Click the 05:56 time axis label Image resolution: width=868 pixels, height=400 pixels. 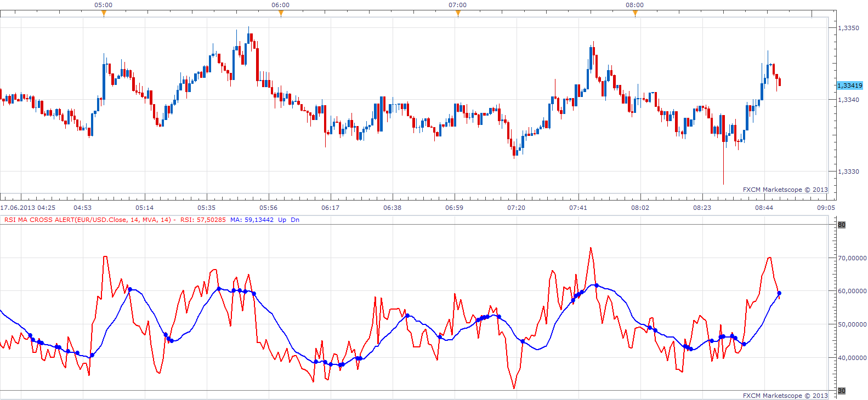click(x=269, y=208)
